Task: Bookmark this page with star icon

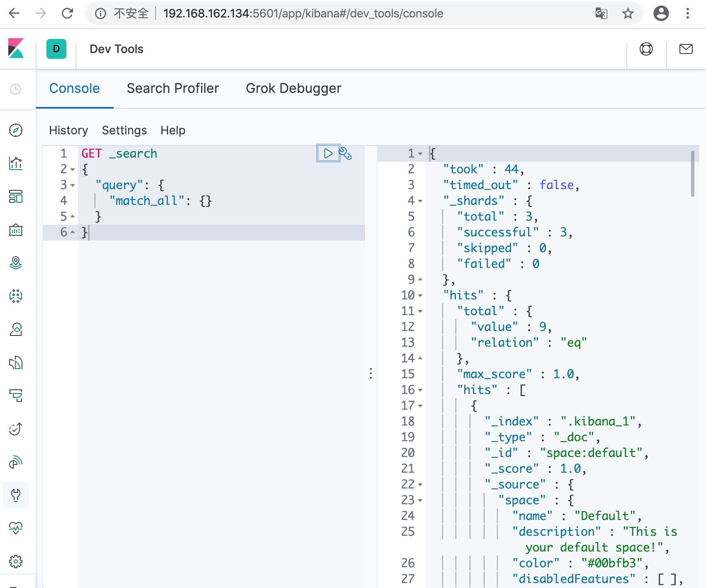Action: pyautogui.click(x=628, y=14)
